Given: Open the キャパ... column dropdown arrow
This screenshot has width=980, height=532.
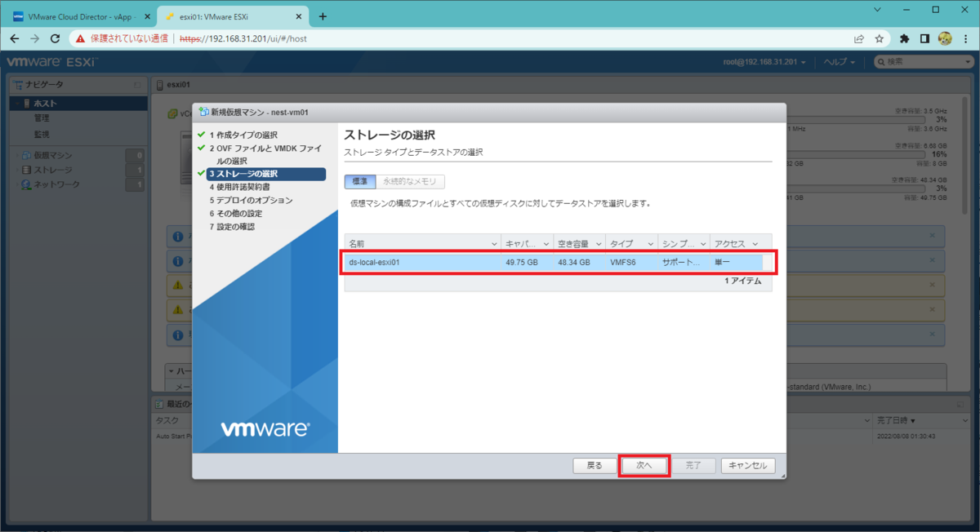Looking at the screenshot, I should (546, 244).
